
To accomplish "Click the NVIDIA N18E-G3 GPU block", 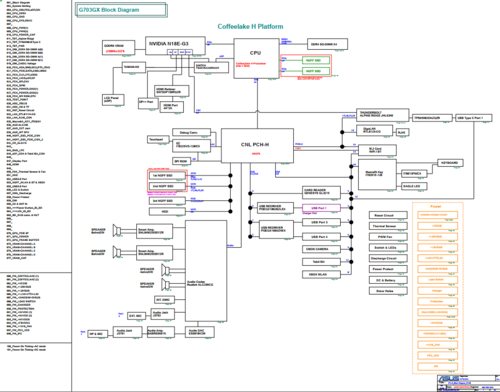I will pos(175,46).
